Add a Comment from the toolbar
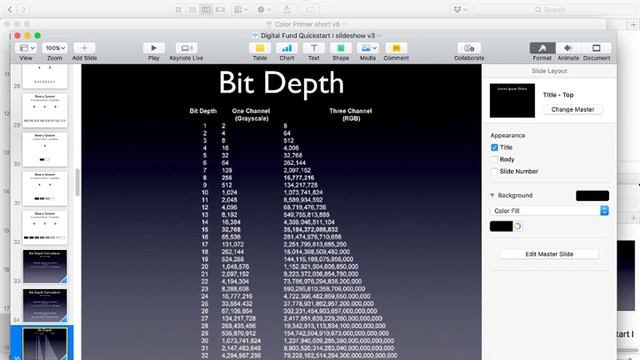This screenshot has height=360, width=640. 396,48
